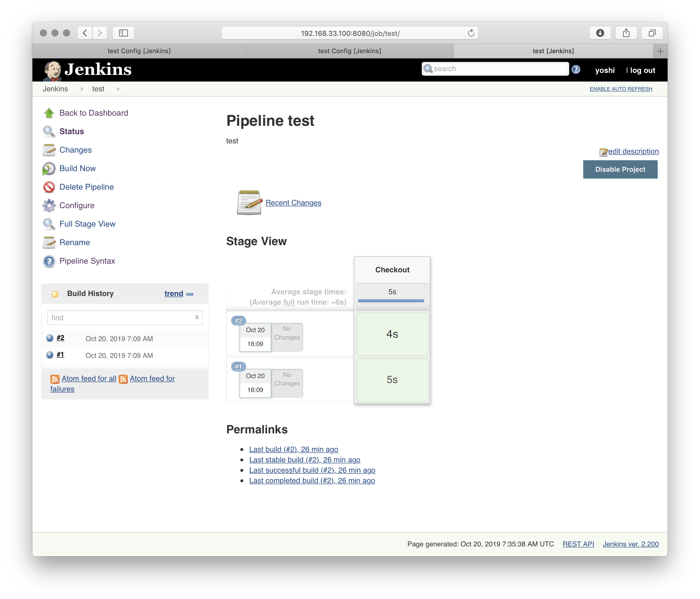Click the 5s Checkout stage cell for build #1

392,380
